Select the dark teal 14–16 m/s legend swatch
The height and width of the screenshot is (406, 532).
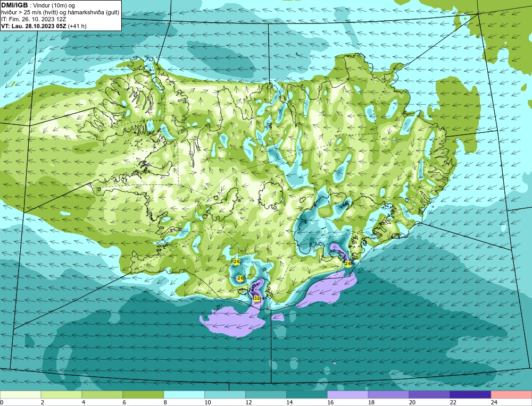[x=307, y=395]
